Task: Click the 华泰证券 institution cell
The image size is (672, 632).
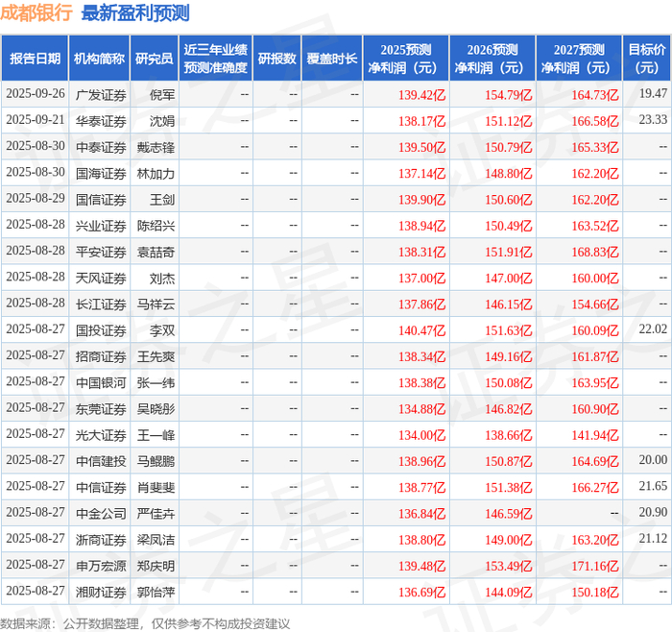Action: (x=101, y=121)
